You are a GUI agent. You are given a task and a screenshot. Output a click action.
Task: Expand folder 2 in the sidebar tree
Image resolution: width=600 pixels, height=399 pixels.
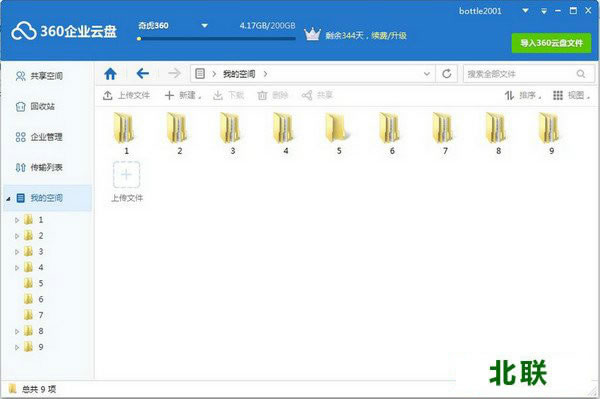16,236
